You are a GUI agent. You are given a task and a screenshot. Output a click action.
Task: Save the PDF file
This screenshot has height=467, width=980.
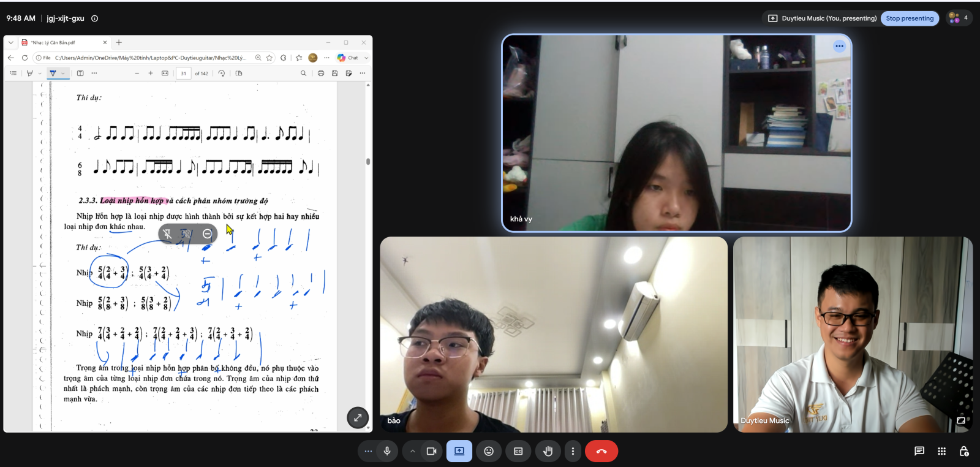click(334, 73)
